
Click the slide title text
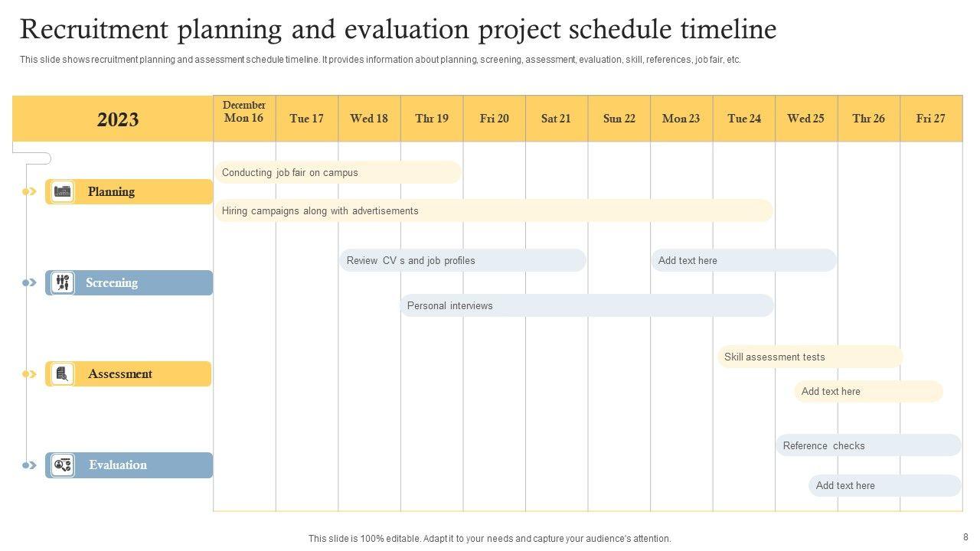pos(398,29)
